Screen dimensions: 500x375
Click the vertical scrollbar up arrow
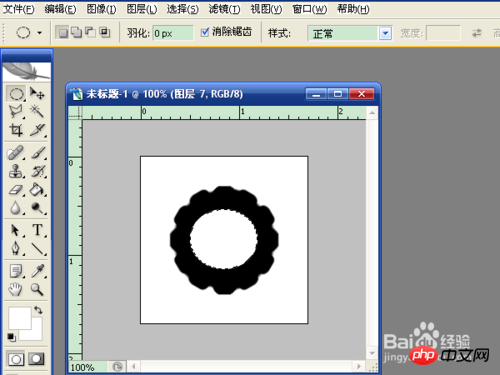pyautogui.click(x=372, y=113)
